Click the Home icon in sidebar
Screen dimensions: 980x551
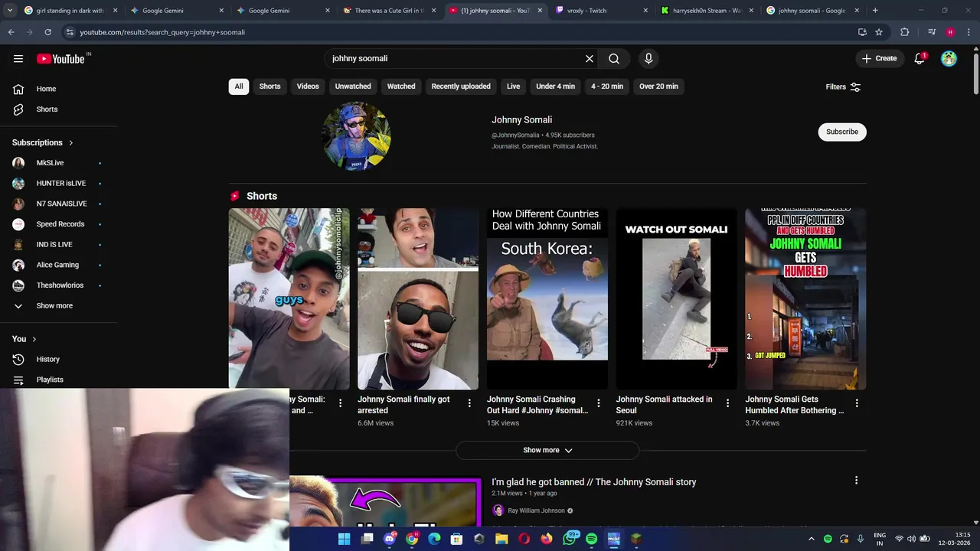[x=18, y=89]
